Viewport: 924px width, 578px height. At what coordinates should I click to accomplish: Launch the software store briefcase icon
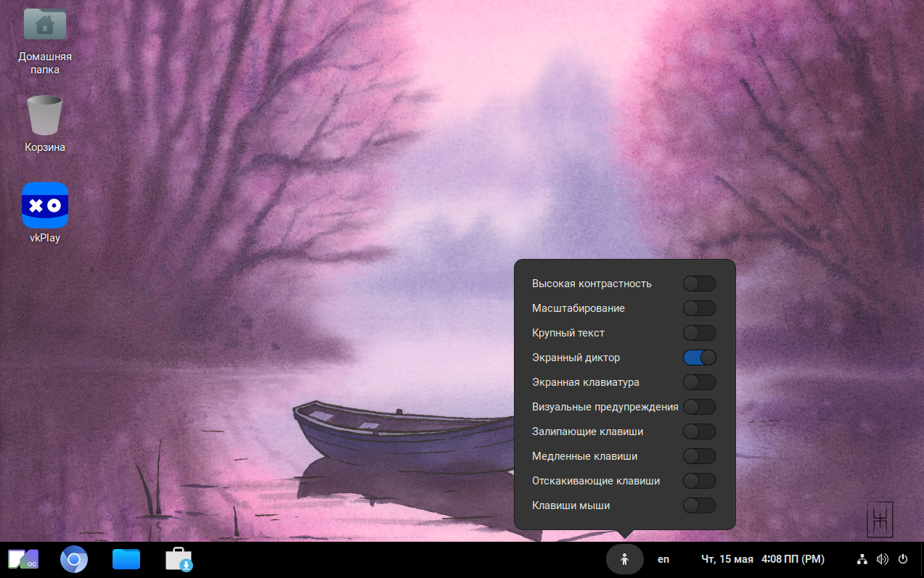(x=179, y=559)
